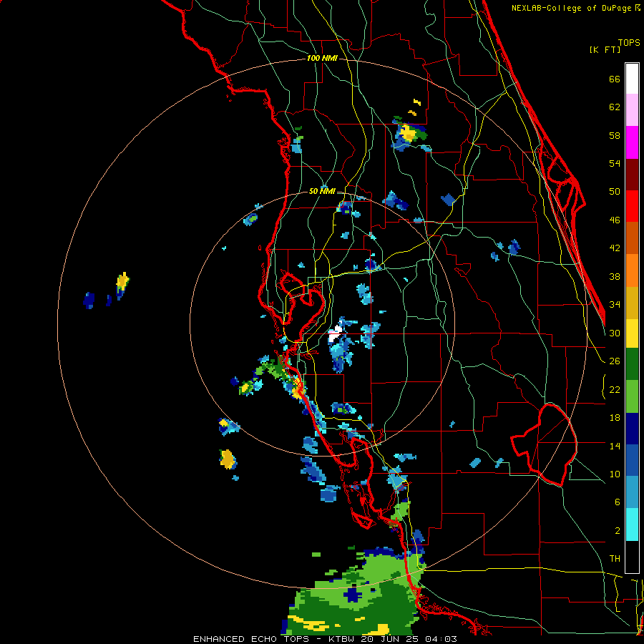644x644 pixels.
Task: Click the TH threshold legend label
Action: click(x=615, y=559)
